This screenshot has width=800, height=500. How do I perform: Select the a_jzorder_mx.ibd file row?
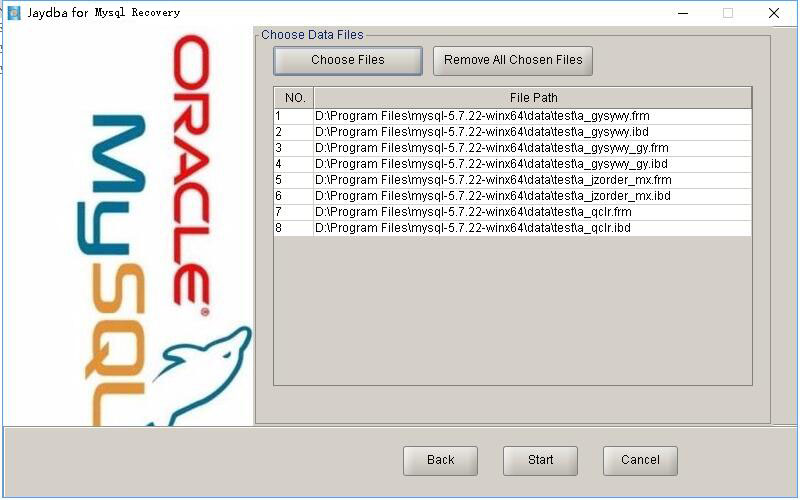click(513, 196)
